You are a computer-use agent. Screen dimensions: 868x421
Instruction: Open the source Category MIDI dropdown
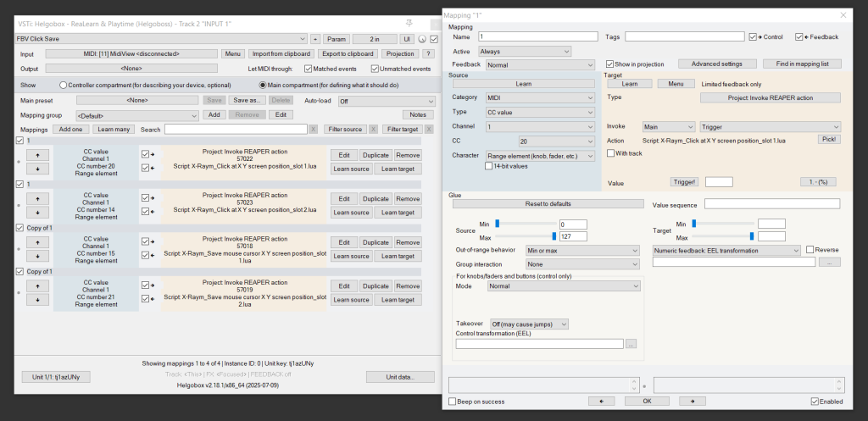pos(540,98)
